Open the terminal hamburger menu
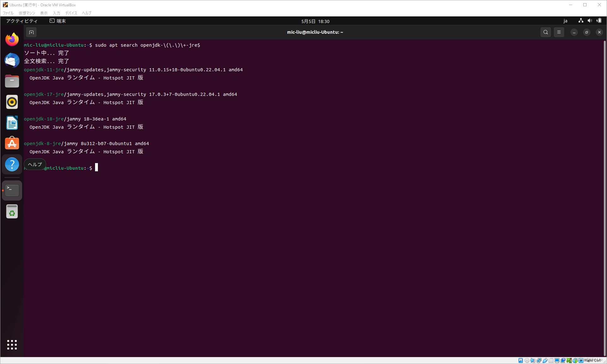The image size is (607, 364). click(x=559, y=32)
